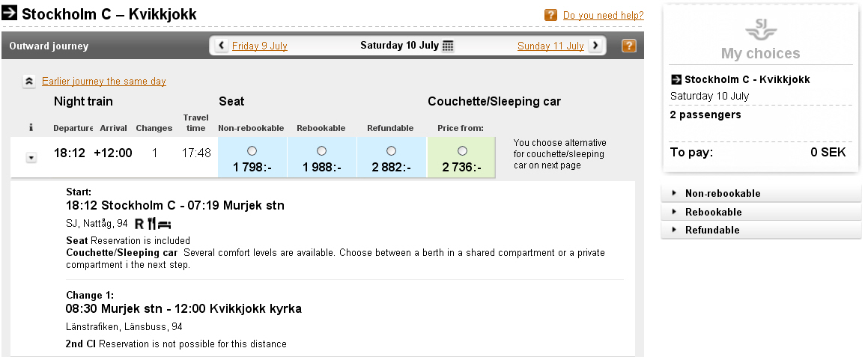868x357 pixels.
Task: Go to Friday 9 July
Action: 260,46
